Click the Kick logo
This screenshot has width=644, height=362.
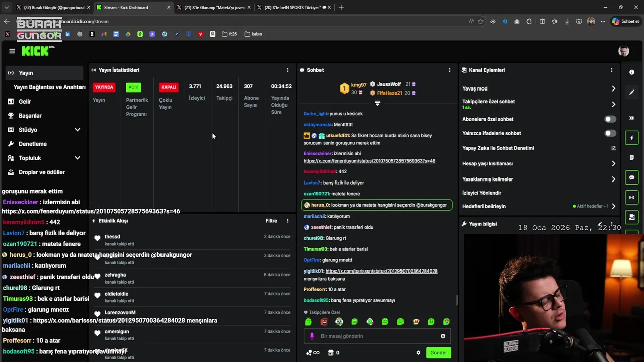point(38,51)
